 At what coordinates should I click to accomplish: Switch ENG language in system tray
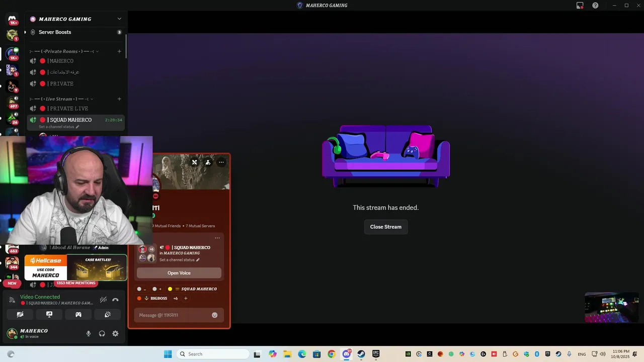pos(582,354)
